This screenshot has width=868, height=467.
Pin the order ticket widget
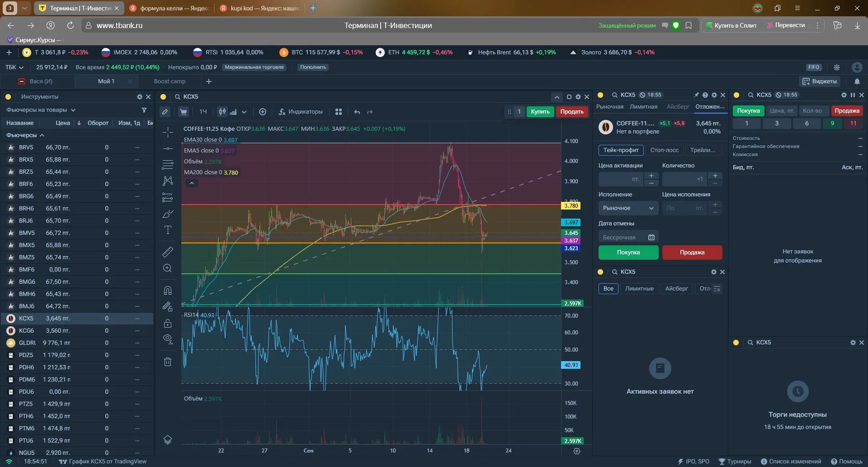[696, 95]
